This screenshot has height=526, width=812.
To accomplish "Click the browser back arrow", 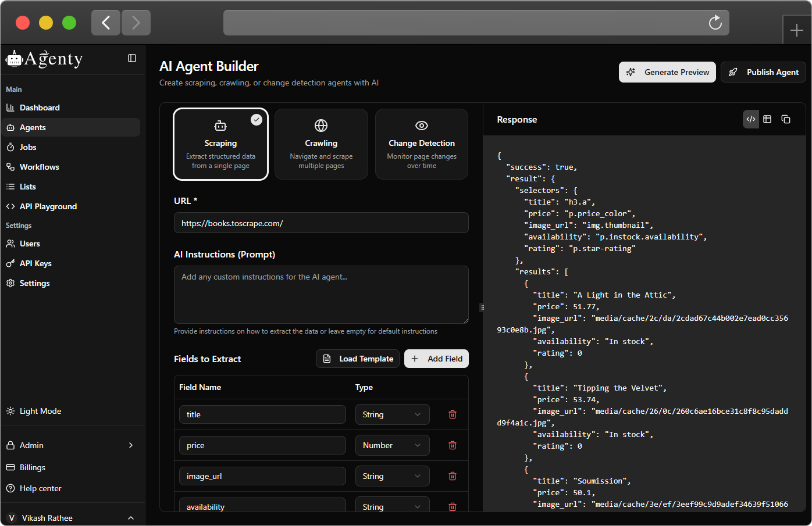I will click(105, 22).
